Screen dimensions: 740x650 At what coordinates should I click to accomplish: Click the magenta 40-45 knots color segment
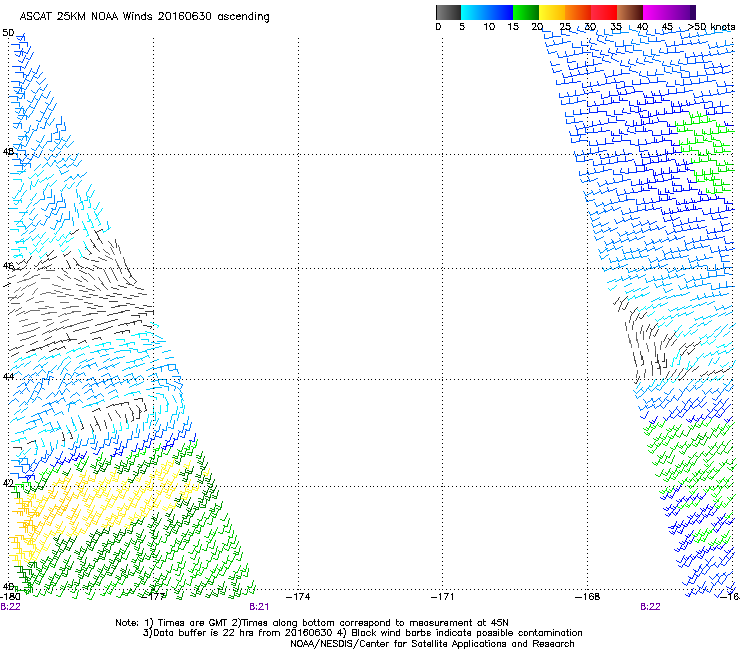click(656, 12)
